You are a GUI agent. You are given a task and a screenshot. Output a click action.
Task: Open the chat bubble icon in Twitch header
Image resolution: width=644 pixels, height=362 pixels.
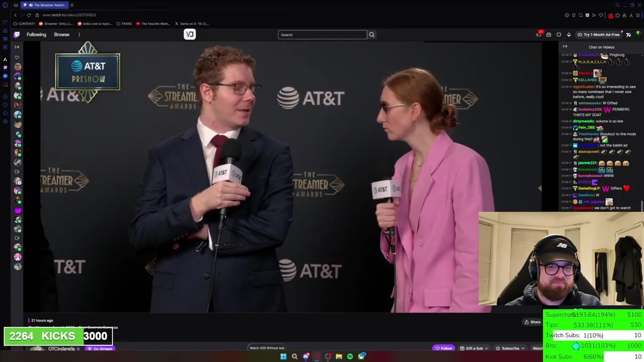[x=559, y=35]
